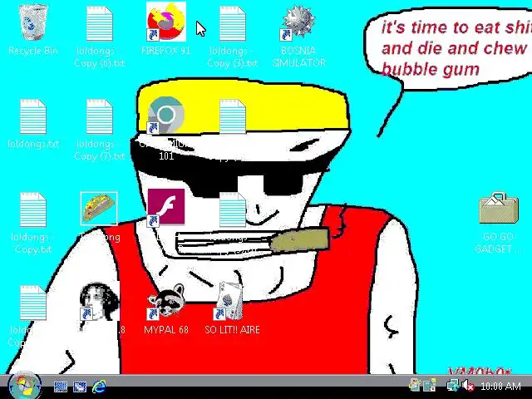Select the loldongs - Copy (6).txt file
Screen dimensions: 532x399
pyautogui.click(x=100, y=24)
